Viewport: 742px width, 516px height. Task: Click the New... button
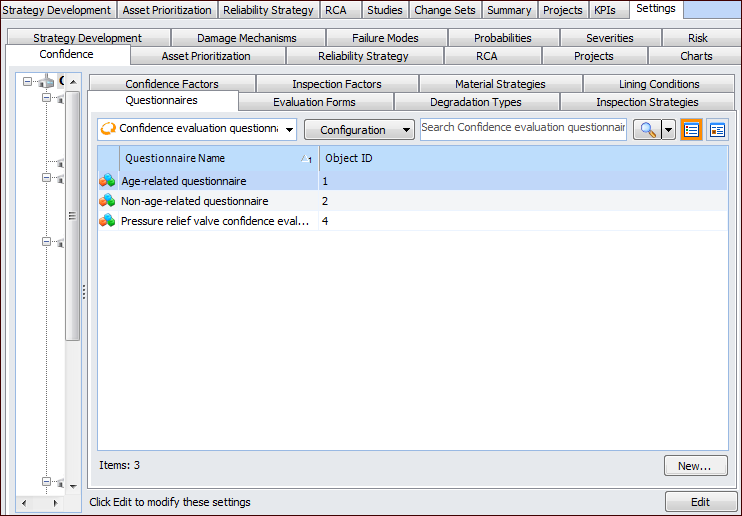(x=695, y=466)
